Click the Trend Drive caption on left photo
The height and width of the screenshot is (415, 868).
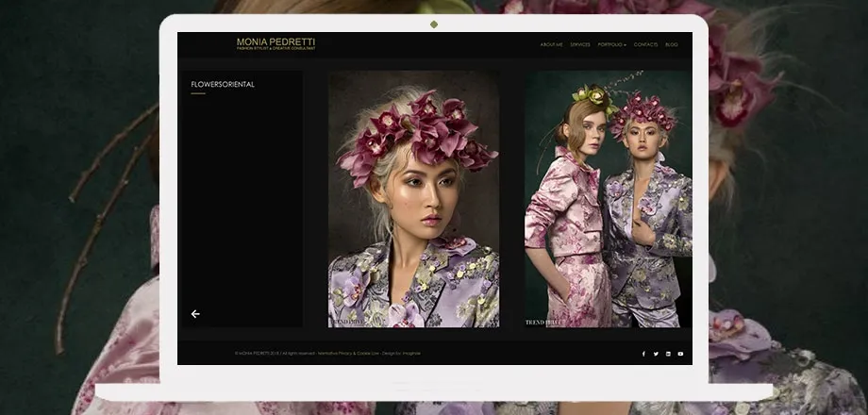click(349, 323)
